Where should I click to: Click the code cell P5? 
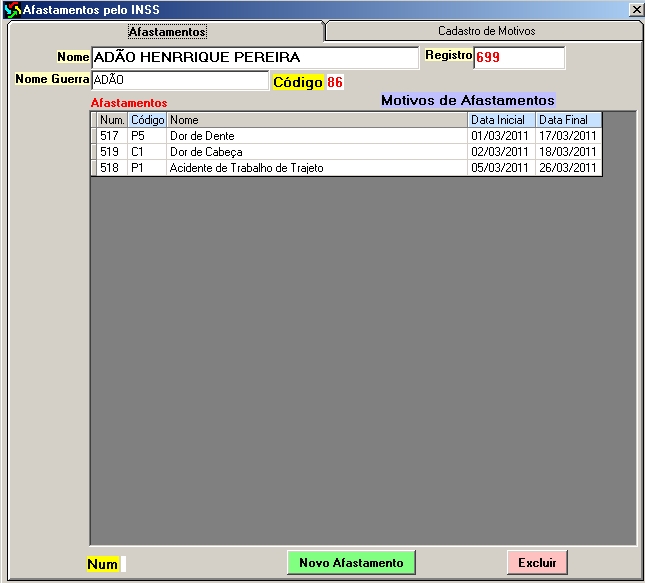pyautogui.click(x=147, y=136)
